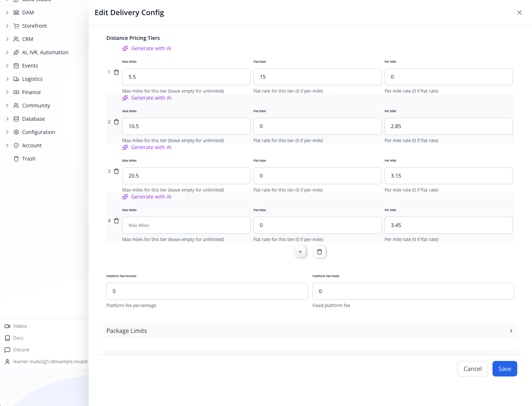The height and width of the screenshot is (406, 532).
Task: Click the Configuration gear icon
Action: click(x=16, y=132)
